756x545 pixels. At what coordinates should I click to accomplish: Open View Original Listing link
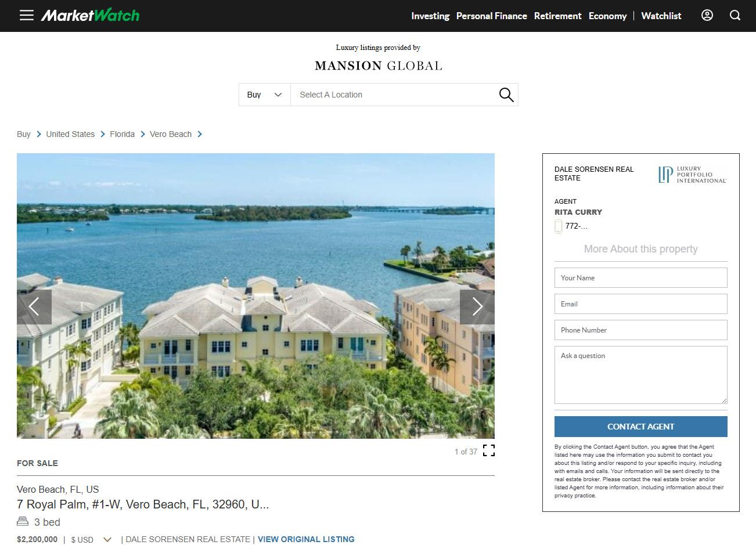306,539
